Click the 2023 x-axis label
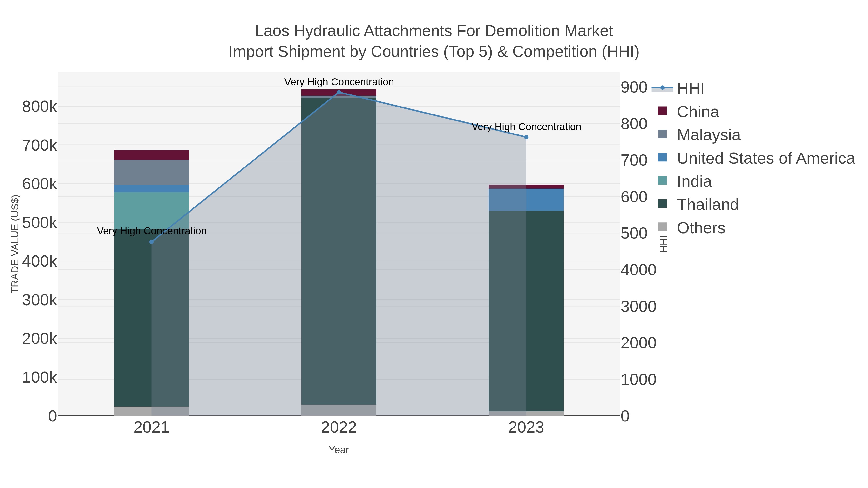 (526, 428)
